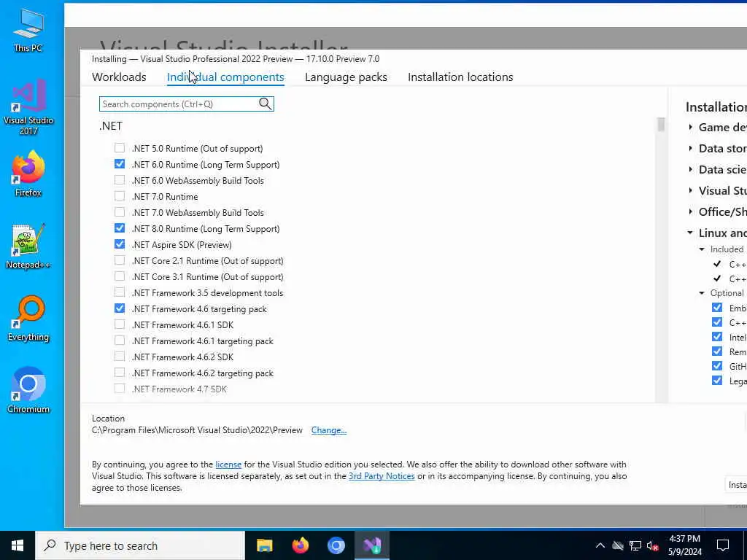The image size is (747, 560).
Task: Collapse the Linux and... installation details
Action: point(690,233)
